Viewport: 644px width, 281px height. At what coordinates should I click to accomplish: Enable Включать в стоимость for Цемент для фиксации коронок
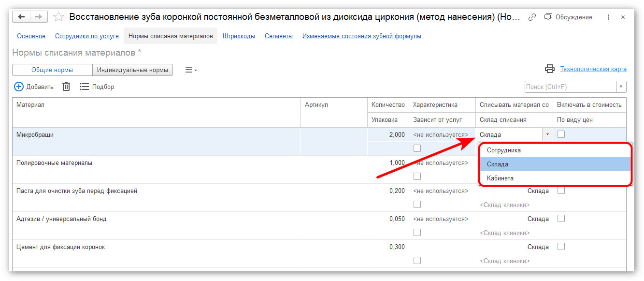coord(561,247)
